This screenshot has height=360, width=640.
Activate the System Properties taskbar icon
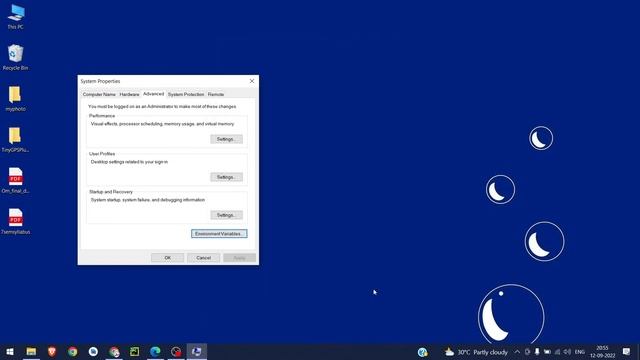tap(197, 351)
